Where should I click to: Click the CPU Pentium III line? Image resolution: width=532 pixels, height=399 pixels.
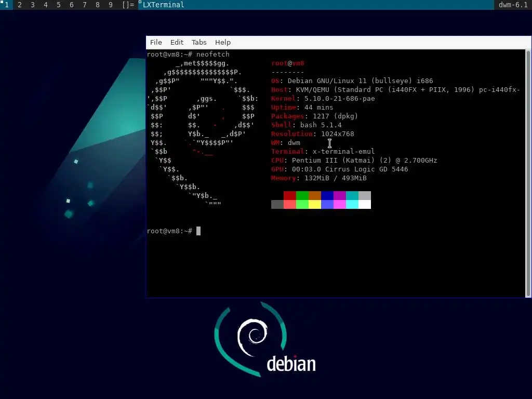click(x=354, y=160)
